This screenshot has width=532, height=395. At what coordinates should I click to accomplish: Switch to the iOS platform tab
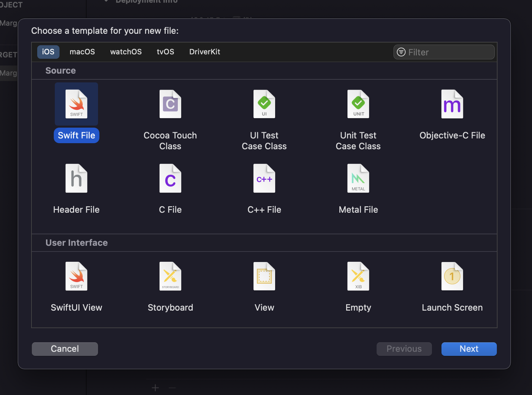point(48,52)
